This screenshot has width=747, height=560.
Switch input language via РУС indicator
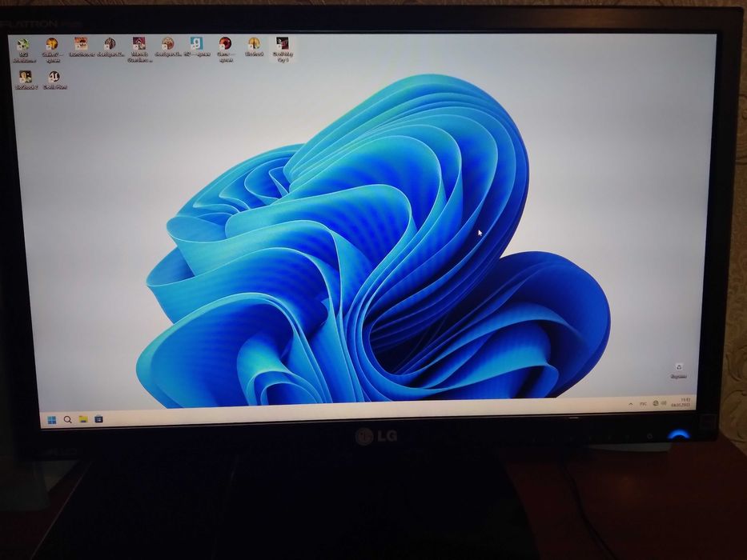[x=643, y=404]
